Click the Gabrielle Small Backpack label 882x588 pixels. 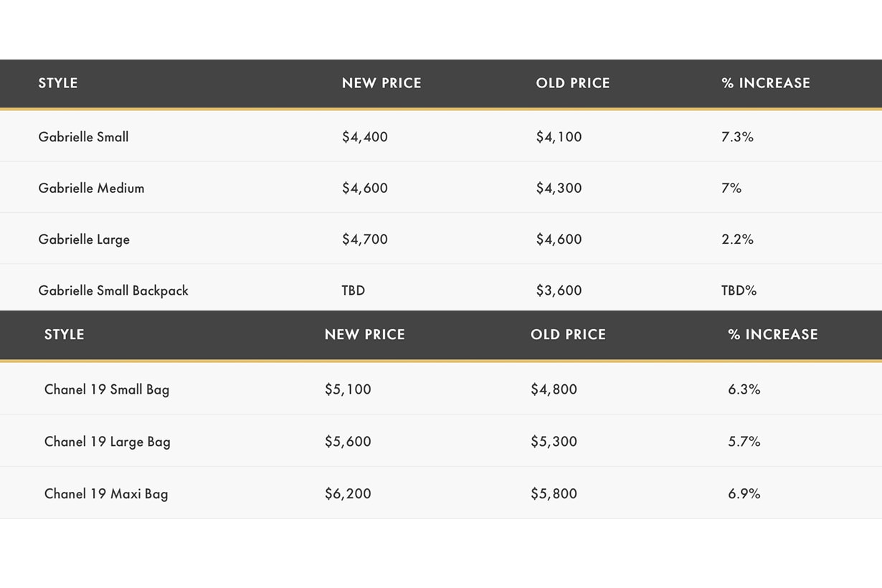coord(113,290)
